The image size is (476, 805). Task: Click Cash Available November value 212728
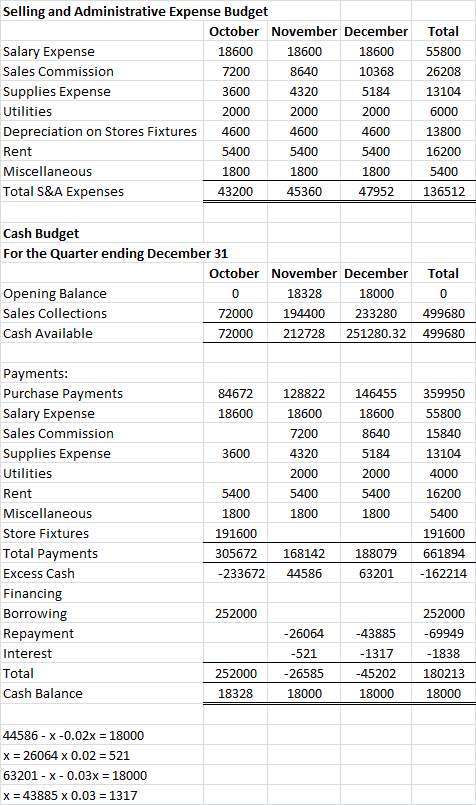tap(304, 334)
